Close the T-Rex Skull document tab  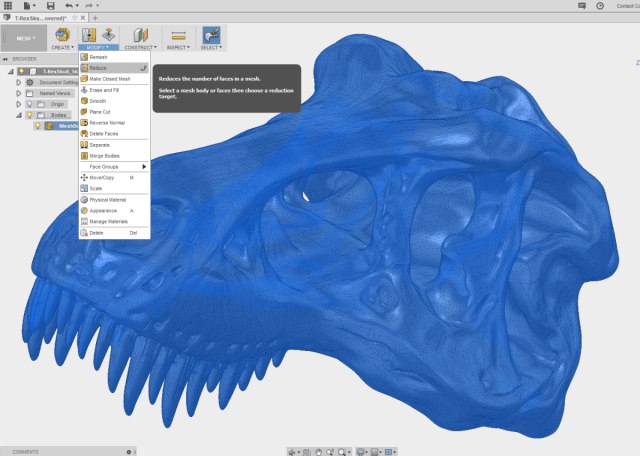pyautogui.click(x=83, y=18)
